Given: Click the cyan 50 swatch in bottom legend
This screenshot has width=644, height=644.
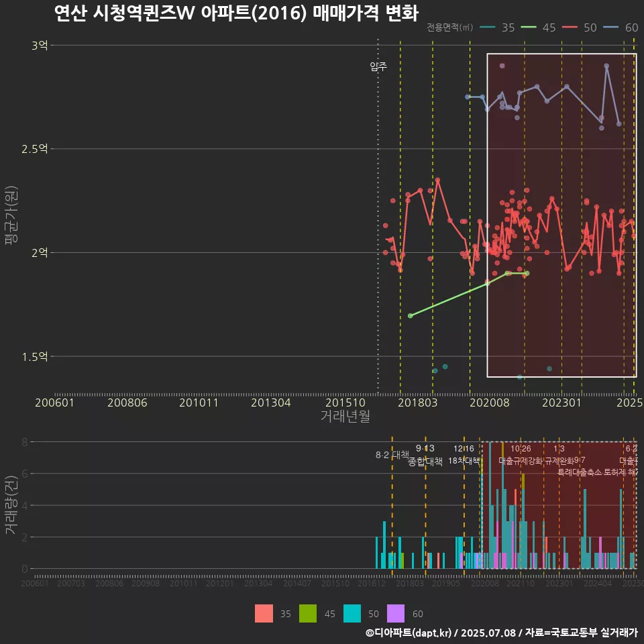Looking at the screenshot, I should click(x=352, y=614).
